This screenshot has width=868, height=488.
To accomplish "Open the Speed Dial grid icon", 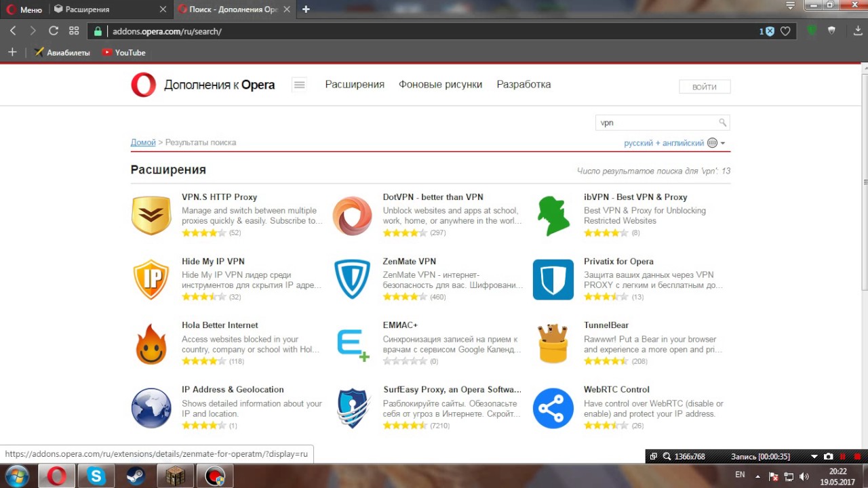I will pos(74,31).
